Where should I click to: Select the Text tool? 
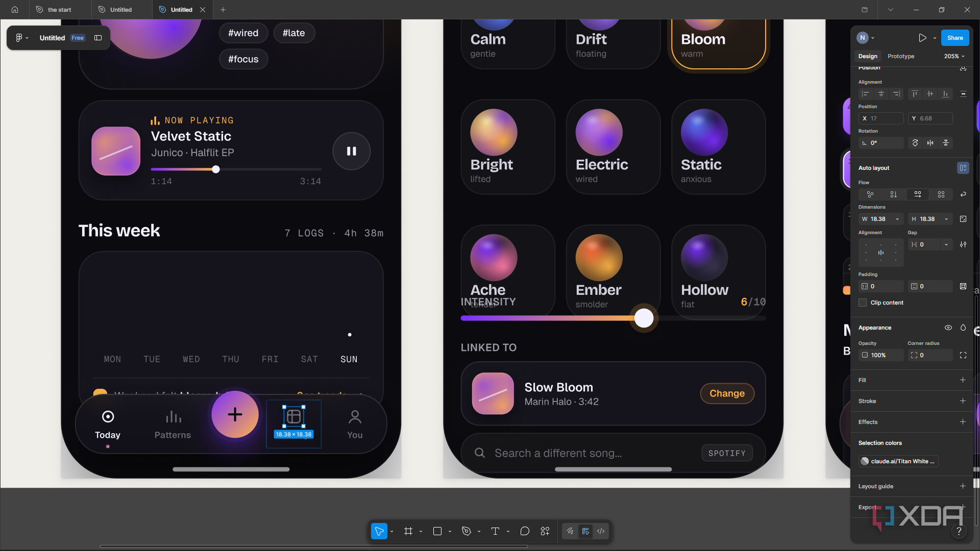point(495,531)
